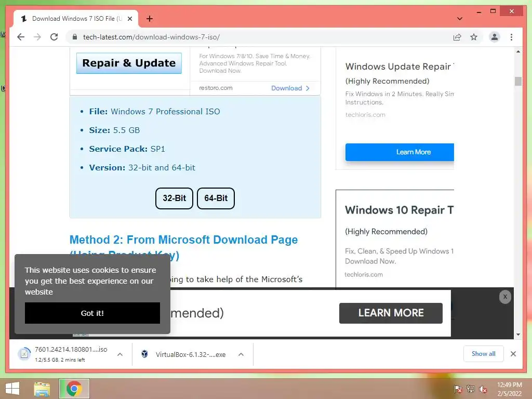Click techloris.com under Windows 10 Repair
Screen dimensions: 532x399
(364, 274)
